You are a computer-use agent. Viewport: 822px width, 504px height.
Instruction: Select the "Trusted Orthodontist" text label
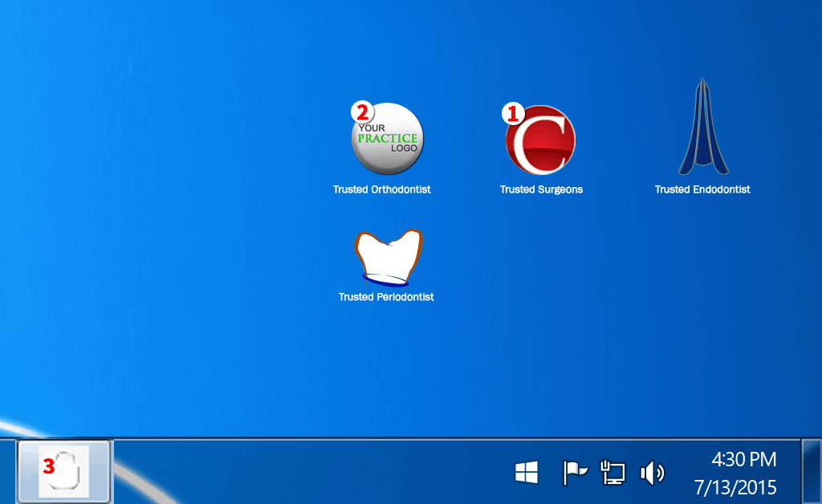(x=382, y=190)
